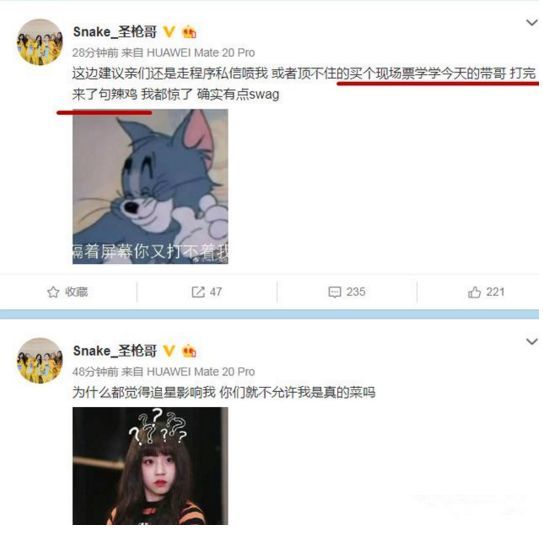Click the first post's profile avatar
The height and width of the screenshot is (539, 543).
[x=40, y=42]
